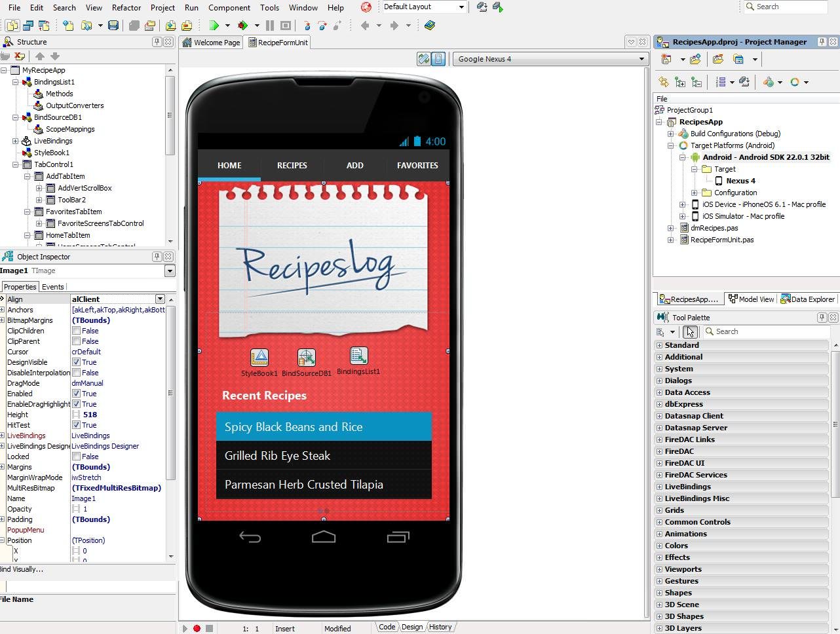
Task: Click the RECIPES tab on phone form
Action: coord(292,166)
